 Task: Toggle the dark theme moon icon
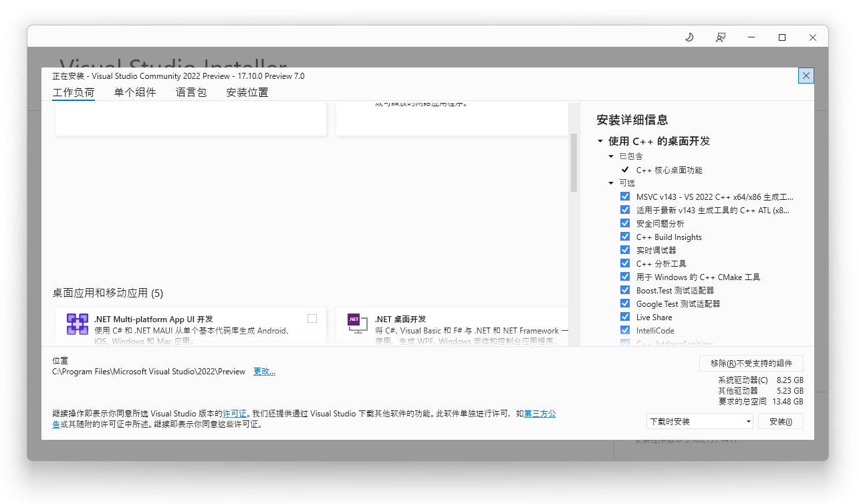pyautogui.click(x=689, y=37)
